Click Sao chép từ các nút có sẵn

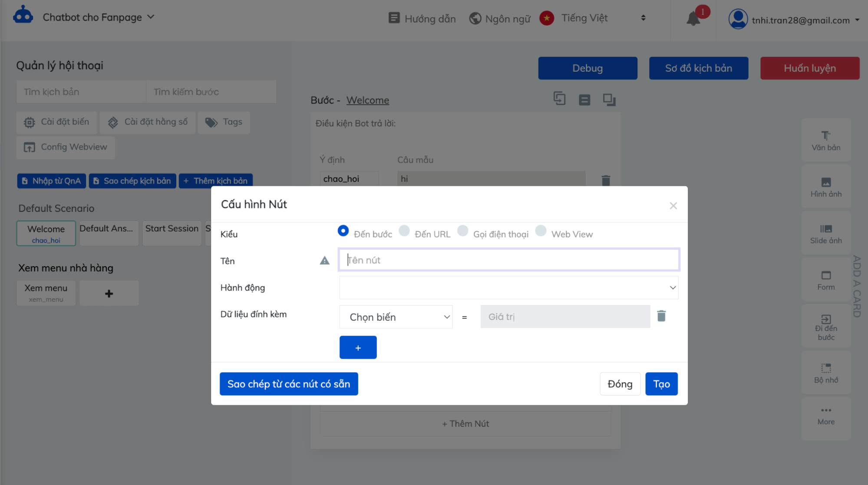(x=288, y=384)
